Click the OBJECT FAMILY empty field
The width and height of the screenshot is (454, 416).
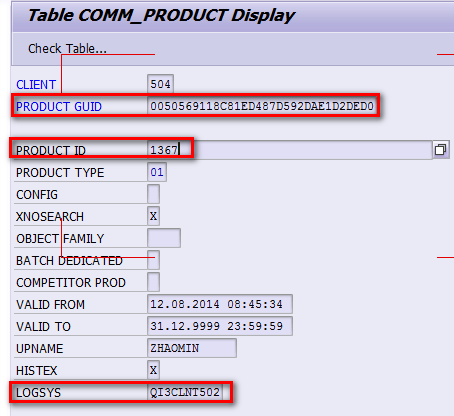point(164,238)
